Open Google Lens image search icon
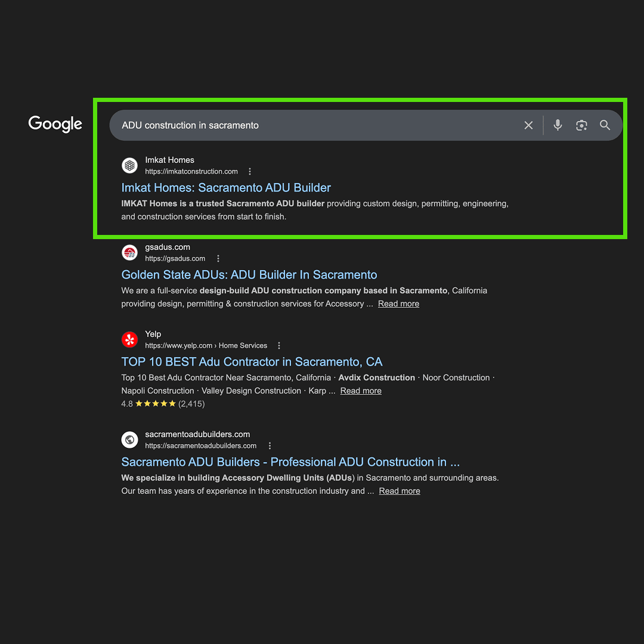This screenshot has width=644, height=644. tap(581, 125)
